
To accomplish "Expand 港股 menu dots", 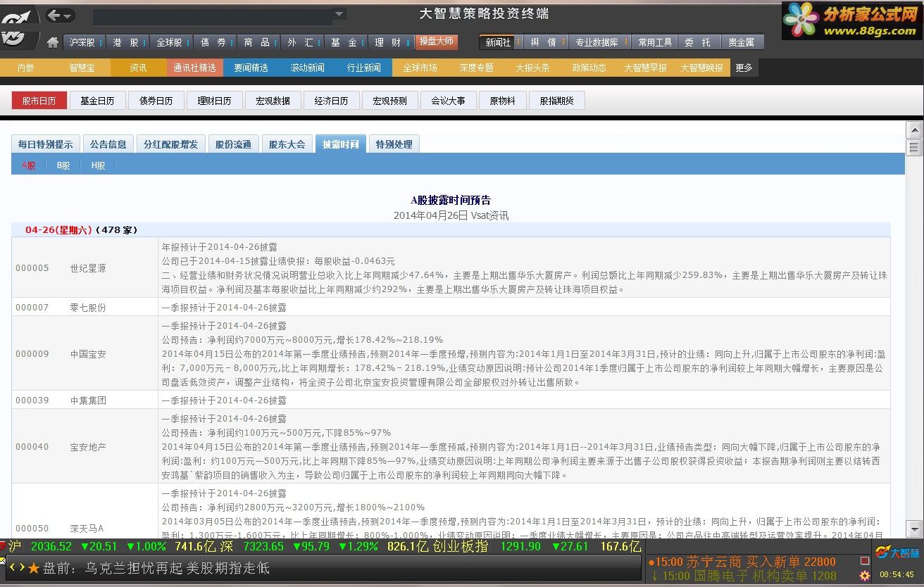I will (x=144, y=42).
